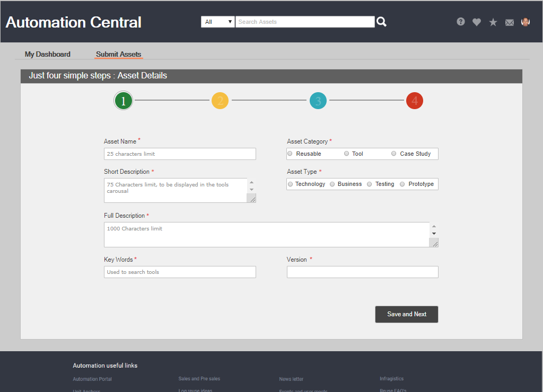Viewport: 543px width, 392px height.
Task: Select the Case Study radio option
Action: pyautogui.click(x=394, y=154)
